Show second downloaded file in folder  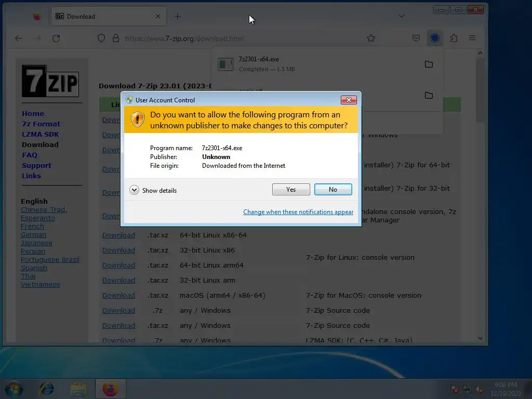(429, 96)
